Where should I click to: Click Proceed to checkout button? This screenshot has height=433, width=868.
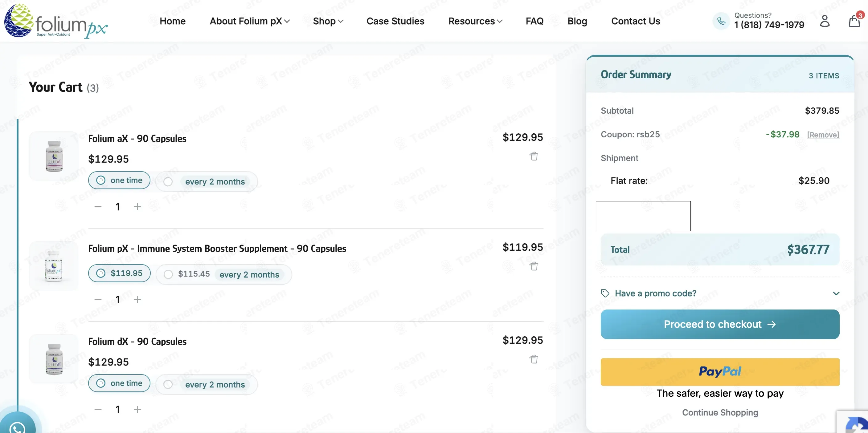coord(720,324)
